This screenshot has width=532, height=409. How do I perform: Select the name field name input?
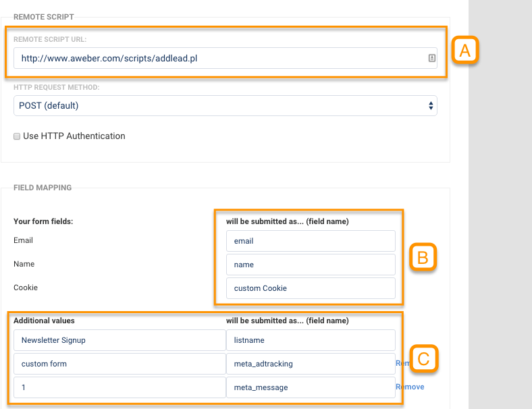311,265
